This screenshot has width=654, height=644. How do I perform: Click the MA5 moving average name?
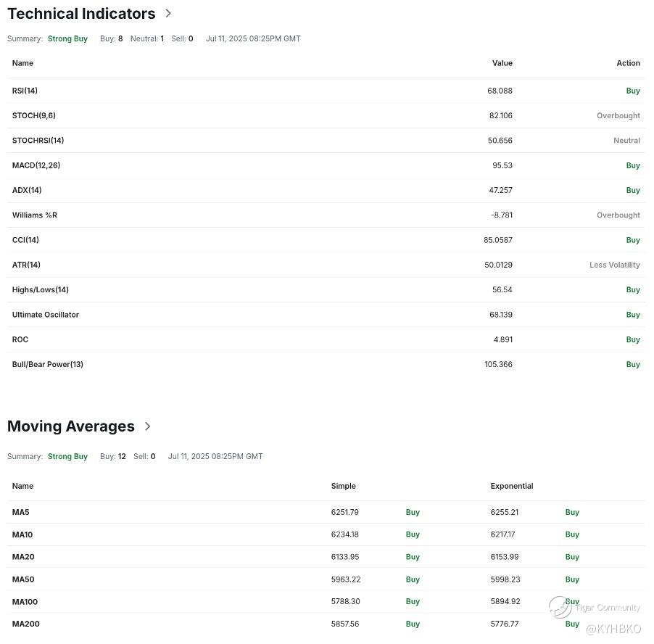coord(21,512)
